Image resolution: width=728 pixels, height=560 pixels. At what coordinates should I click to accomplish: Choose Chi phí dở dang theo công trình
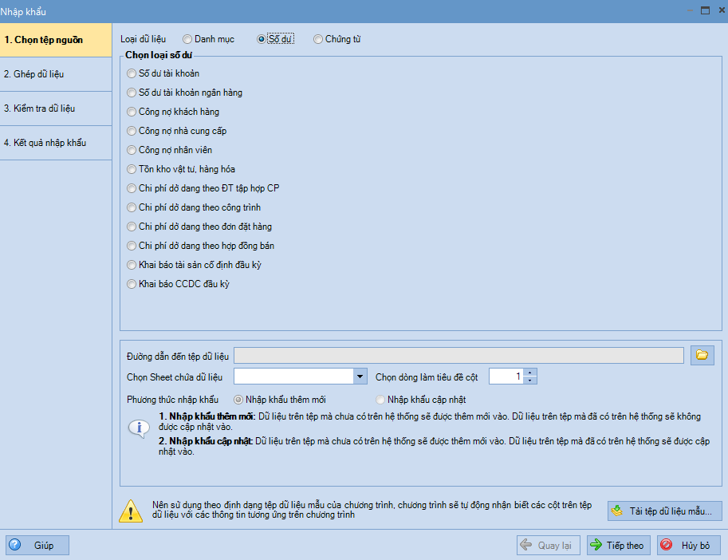194,207
